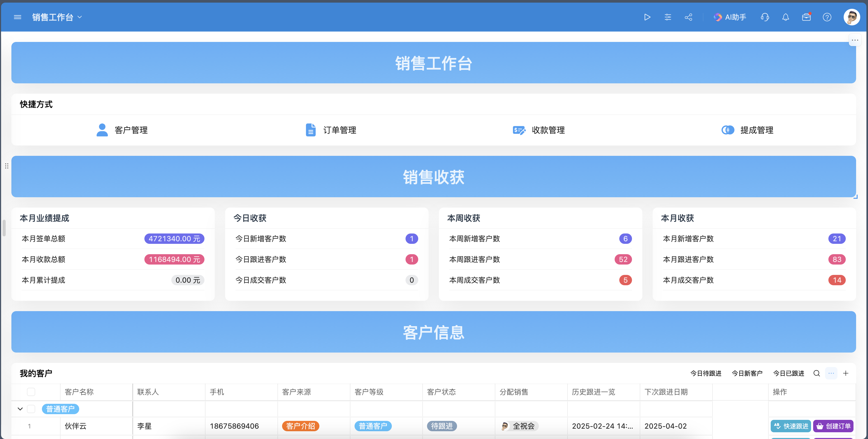Select the header checkbox in the customer table
Viewport: 868px width, 439px height.
[31, 392]
